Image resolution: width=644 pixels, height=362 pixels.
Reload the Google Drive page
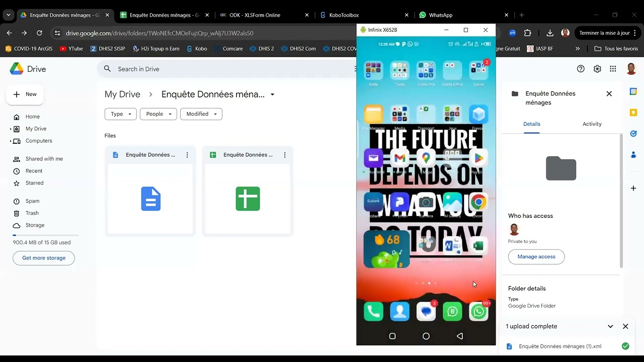click(x=39, y=33)
